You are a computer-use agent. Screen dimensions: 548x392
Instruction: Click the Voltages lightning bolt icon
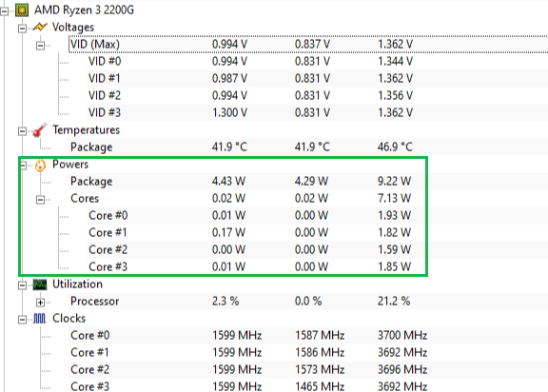[40, 27]
